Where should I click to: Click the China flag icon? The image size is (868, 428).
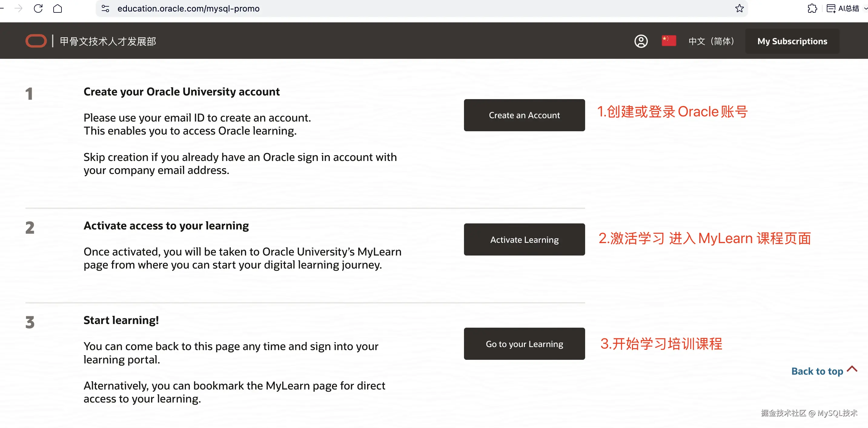pyautogui.click(x=668, y=41)
